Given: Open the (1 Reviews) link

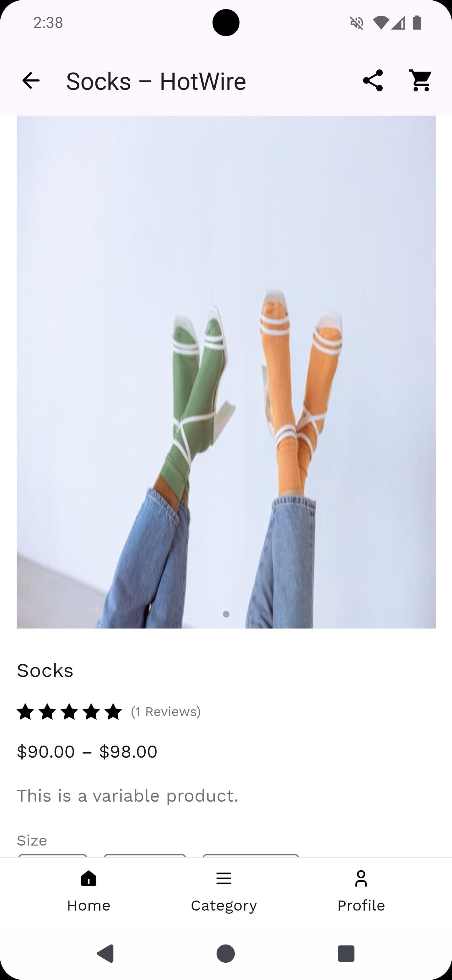Looking at the screenshot, I should click(x=166, y=712).
